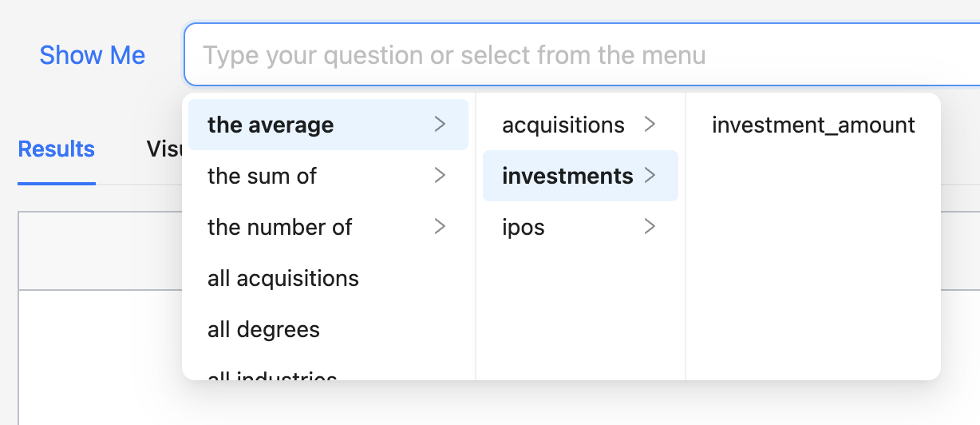The height and width of the screenshot is (425, 980).
Task: Pick "ipos" in the submenu
Action: click(524, 227)
